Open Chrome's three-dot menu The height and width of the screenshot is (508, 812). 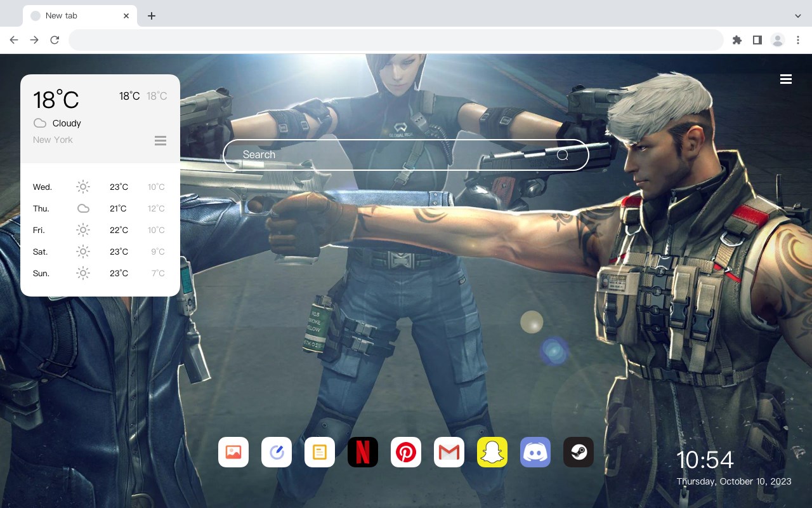click(798, 40)
